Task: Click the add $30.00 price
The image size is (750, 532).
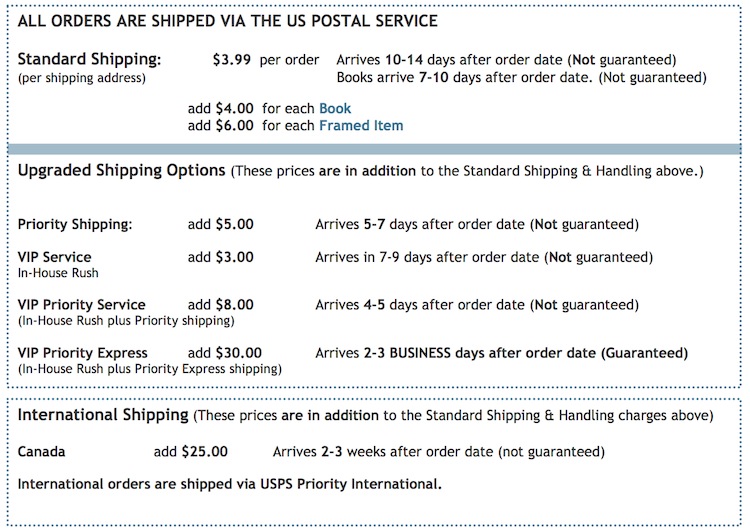Action: tap(225, 353)
